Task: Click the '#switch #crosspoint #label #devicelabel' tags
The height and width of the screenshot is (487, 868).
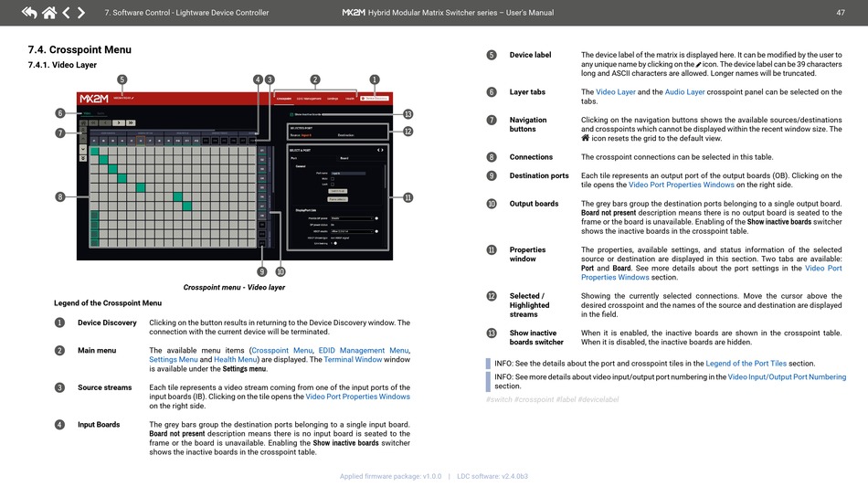Action: pyautogui.click(x=553, y=399)
